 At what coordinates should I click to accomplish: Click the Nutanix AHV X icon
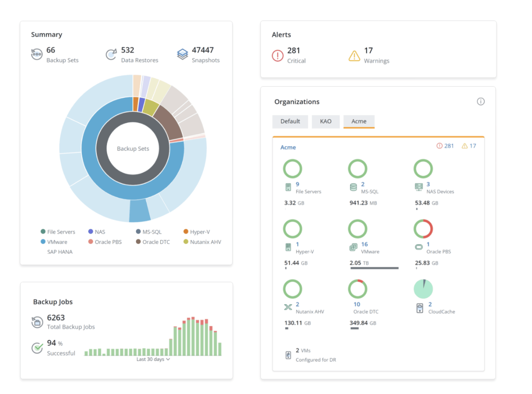288,307
